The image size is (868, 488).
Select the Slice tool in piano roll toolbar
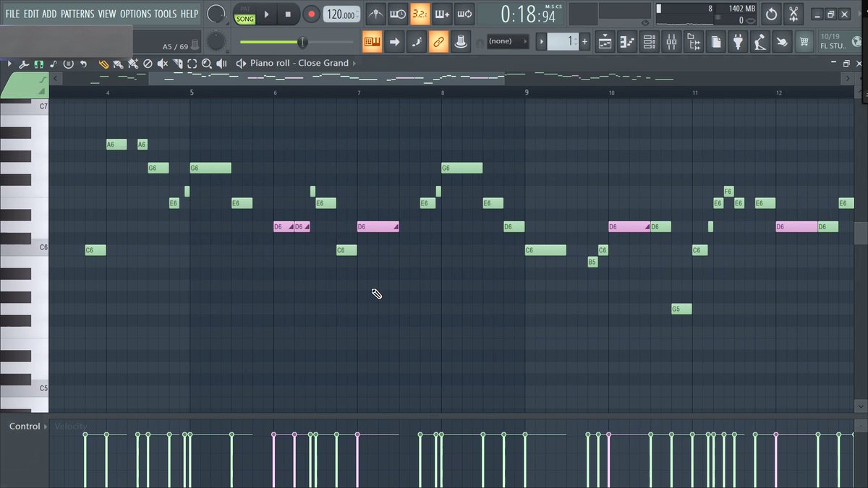178,64
